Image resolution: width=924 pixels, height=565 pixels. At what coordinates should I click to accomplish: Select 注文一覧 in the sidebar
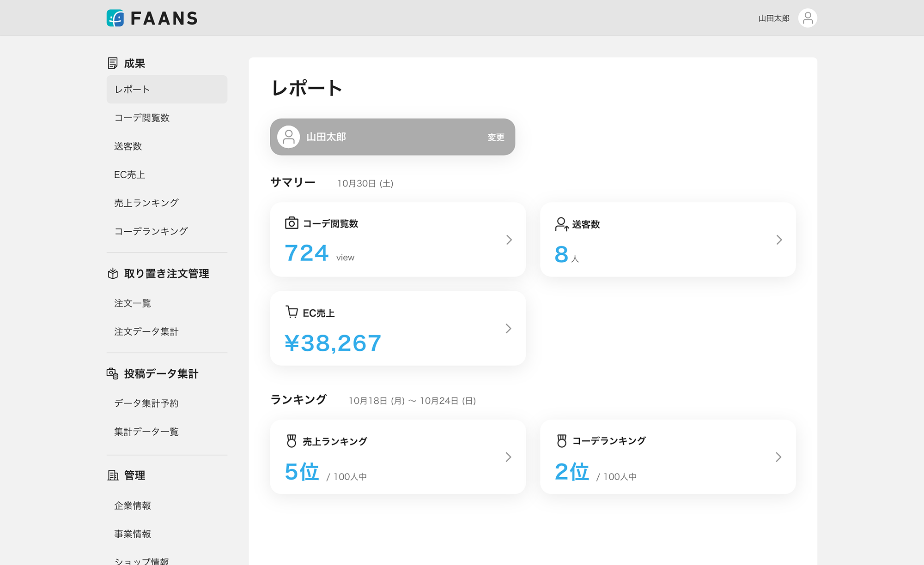133,303
